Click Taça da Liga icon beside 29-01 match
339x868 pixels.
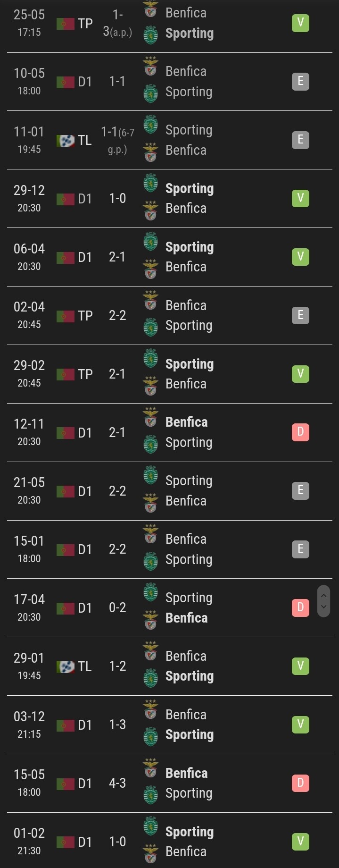click(66, 667)
